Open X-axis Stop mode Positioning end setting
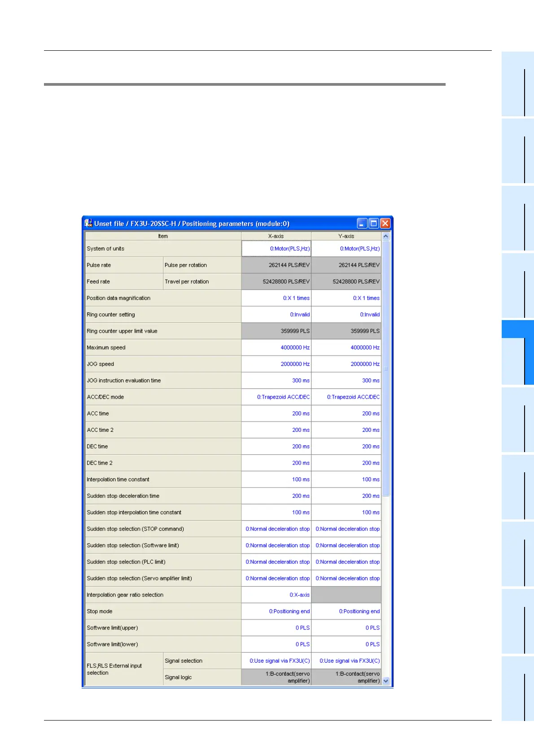The image size is (534, 756). point(276,611)
